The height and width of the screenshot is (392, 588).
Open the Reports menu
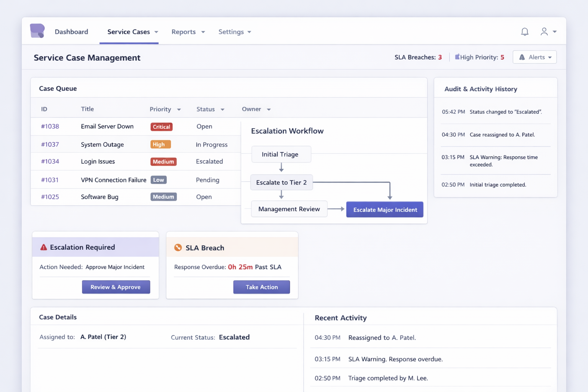tap(188, 32)
